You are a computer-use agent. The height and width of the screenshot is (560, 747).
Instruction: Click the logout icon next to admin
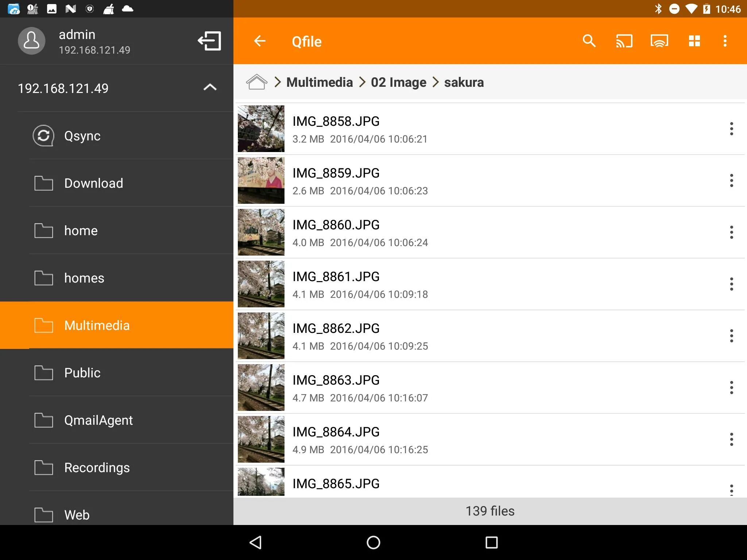[209, 41]
